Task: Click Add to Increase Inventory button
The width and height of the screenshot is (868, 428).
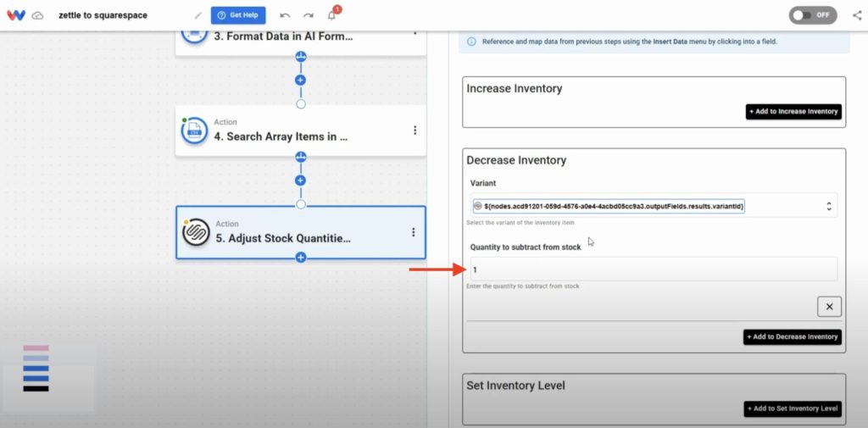Action: point(793,111)
